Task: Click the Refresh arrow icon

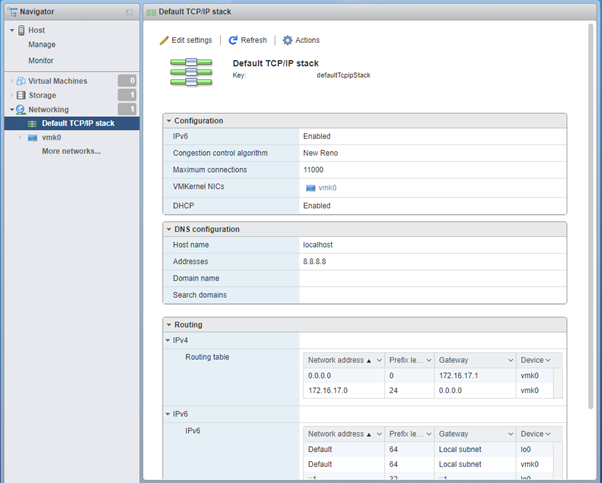Action: pos(233,40)
